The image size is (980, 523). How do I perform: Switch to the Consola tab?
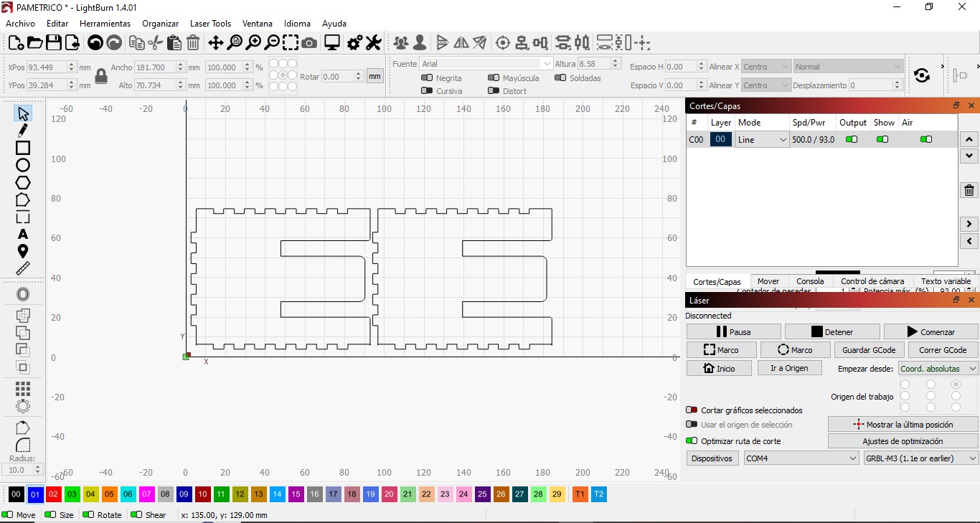click(x=810, y=281)
